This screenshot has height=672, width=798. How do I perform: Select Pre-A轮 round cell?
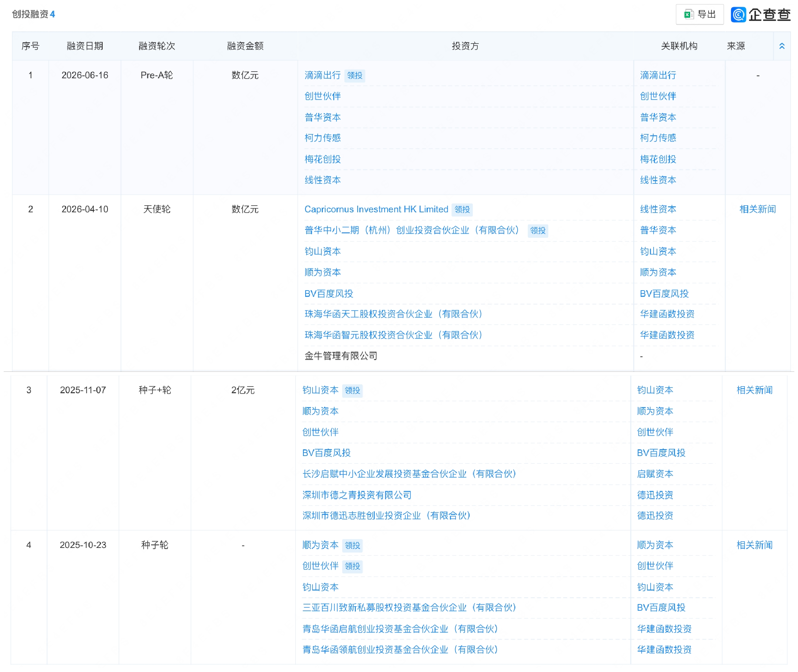click(x=157, y=75)
